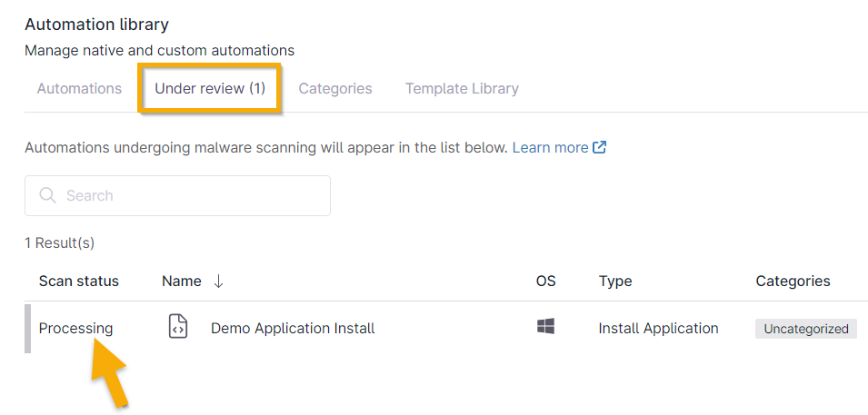This screenshot has width=868, height=415.
Task: Click the magnifier icon in the search box
Action: click(x=47, y=195)
